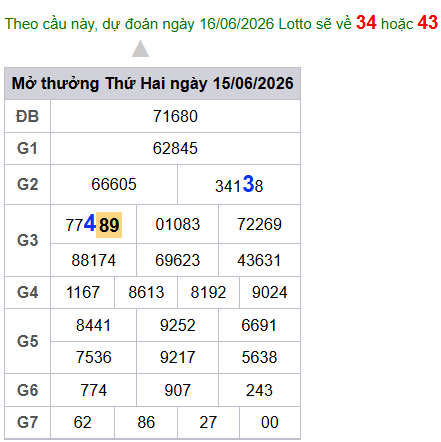This screenshot has width=441, height=442.
Task: Click the G4 row label
Action: pyautogui.click(x=27, y=292)
